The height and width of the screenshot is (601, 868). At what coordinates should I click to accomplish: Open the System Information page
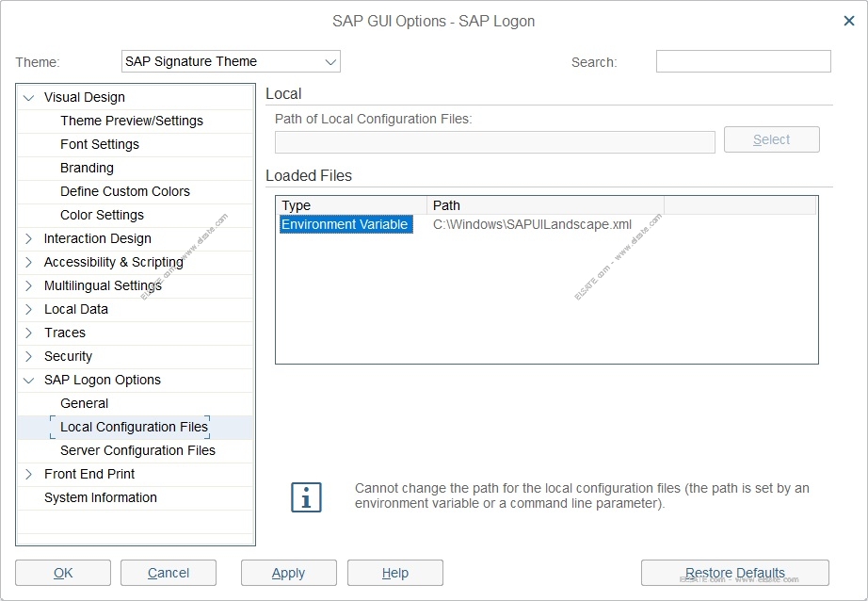[100, 497]
